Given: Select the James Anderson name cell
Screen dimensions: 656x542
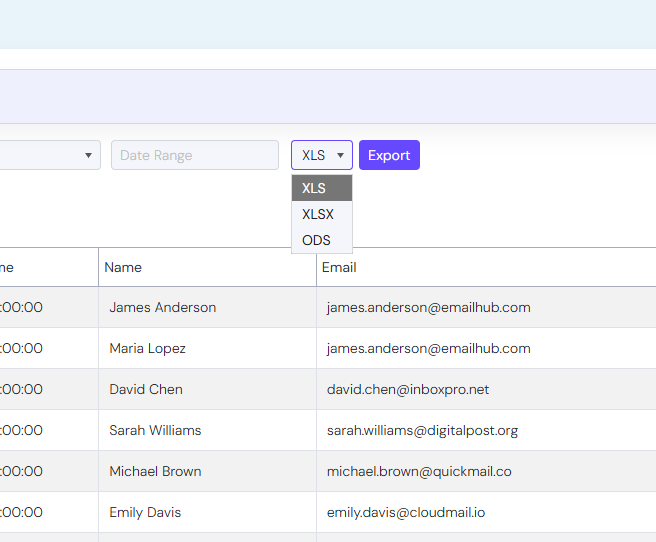Looking at the screenshot, I should [x=208, y=307].
